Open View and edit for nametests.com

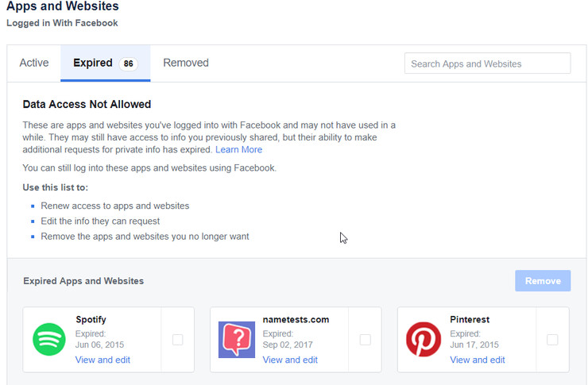290,360
